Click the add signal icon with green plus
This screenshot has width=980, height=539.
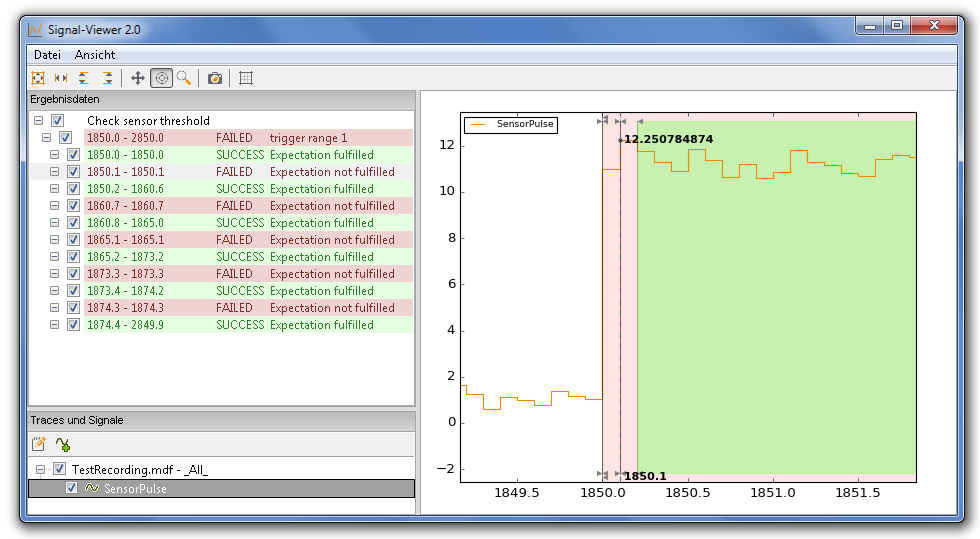tap(63, 445)
